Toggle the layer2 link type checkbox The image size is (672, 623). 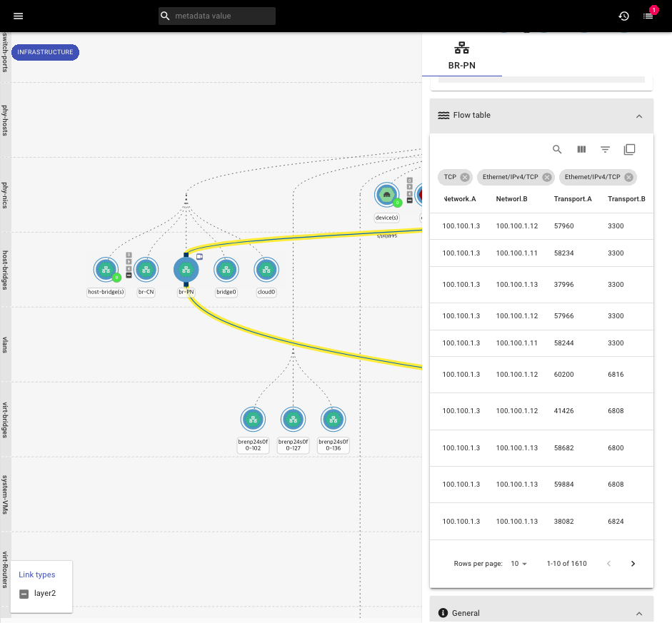24,594
